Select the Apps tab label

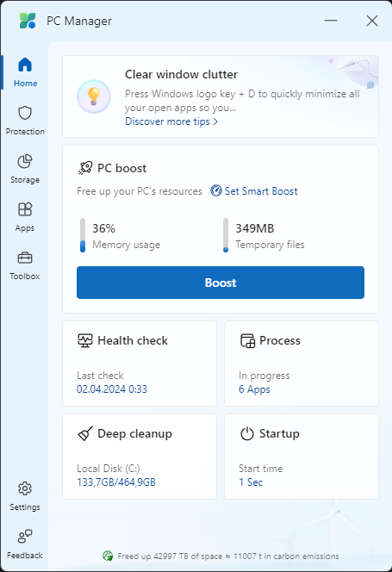[25, 228]
